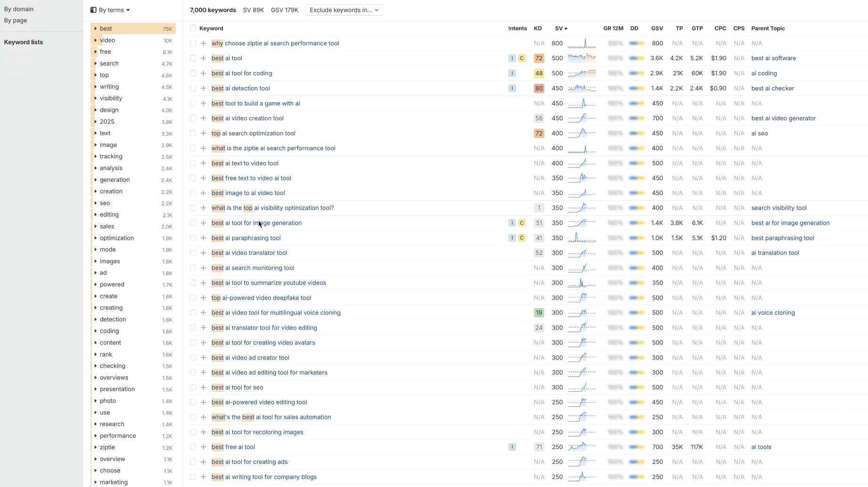Switch to the "By domain" view
This screenshot has width=868, height=487.
[19, 9]
